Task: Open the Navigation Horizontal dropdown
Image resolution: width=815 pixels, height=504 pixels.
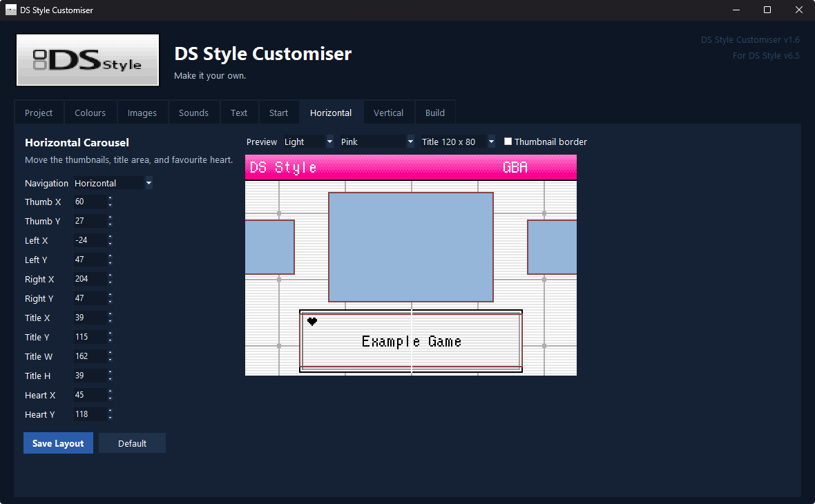Action: click(x=113, y=183)
